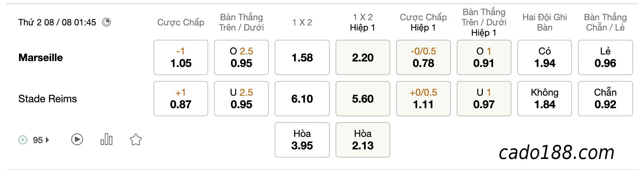Select full-time draw Hòa 3.95
Viewport: 644px width, 170px height.
302,140
